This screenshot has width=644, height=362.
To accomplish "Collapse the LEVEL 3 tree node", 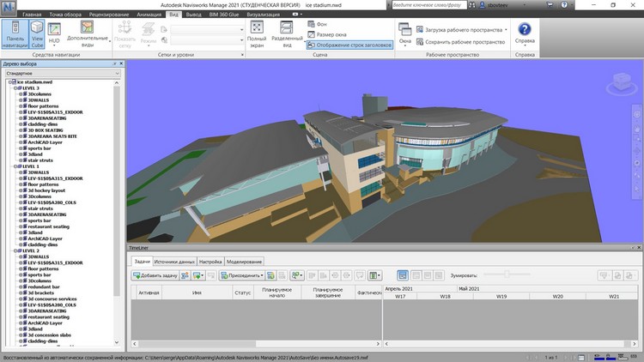I will [x=15, y=87].
